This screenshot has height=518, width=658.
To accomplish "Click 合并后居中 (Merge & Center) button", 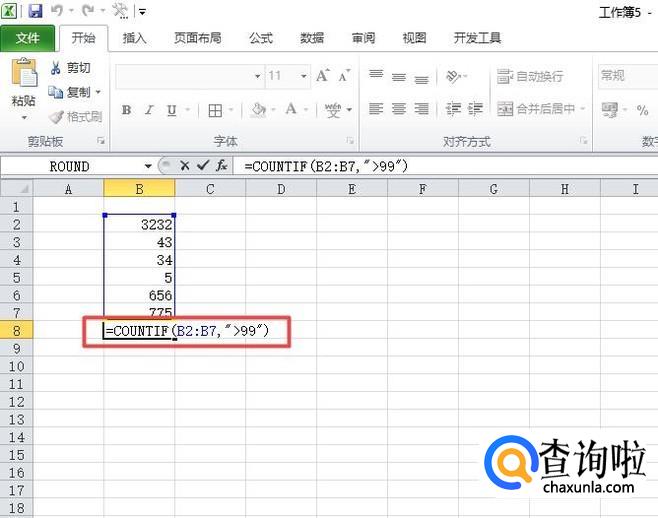I will click(x=535, y=109).
